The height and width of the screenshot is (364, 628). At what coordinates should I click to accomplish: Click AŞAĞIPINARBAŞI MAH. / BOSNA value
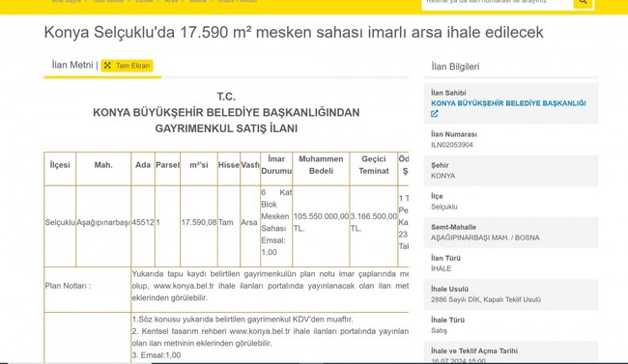[x=485, y=238]
